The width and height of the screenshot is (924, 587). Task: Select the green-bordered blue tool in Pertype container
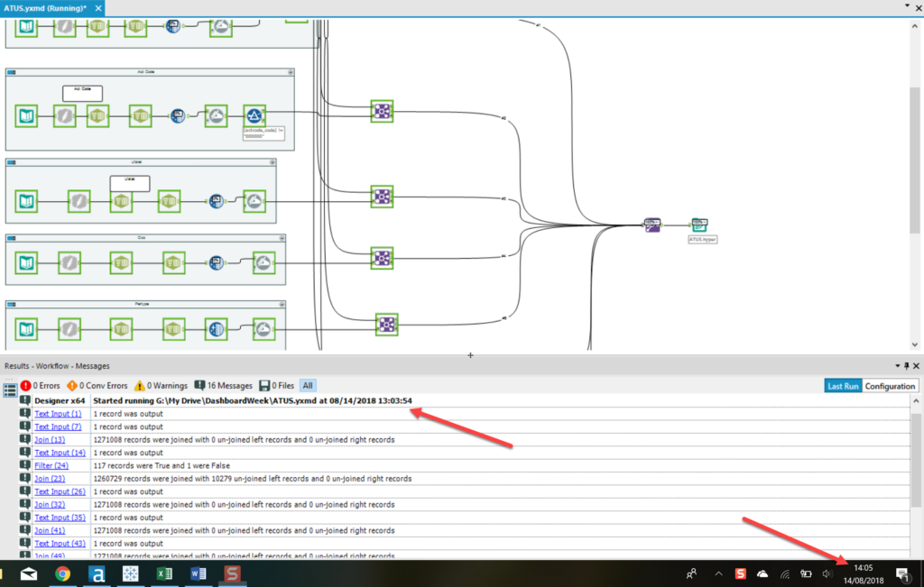pos(217,330)
